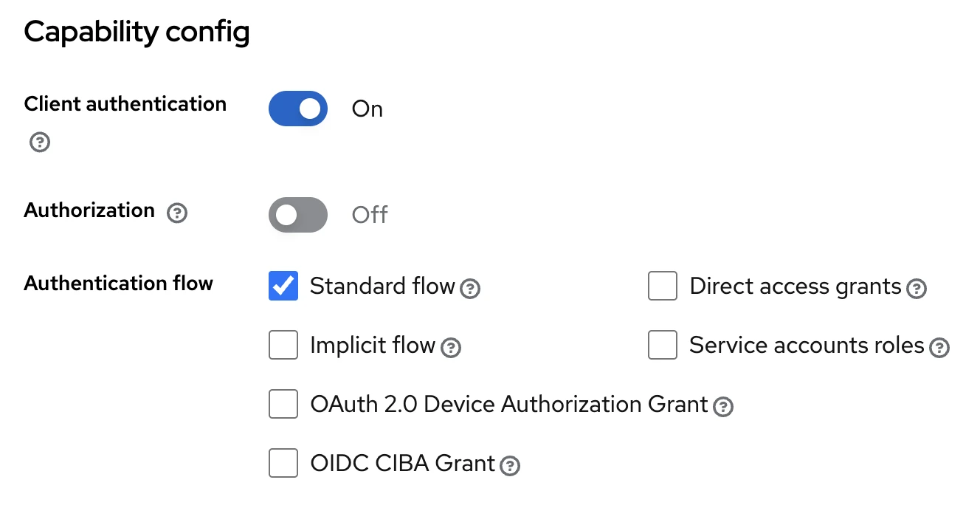Enable the Authorization toggle
The width and height of the screenshot is (980, 508).
coord(297,215)
